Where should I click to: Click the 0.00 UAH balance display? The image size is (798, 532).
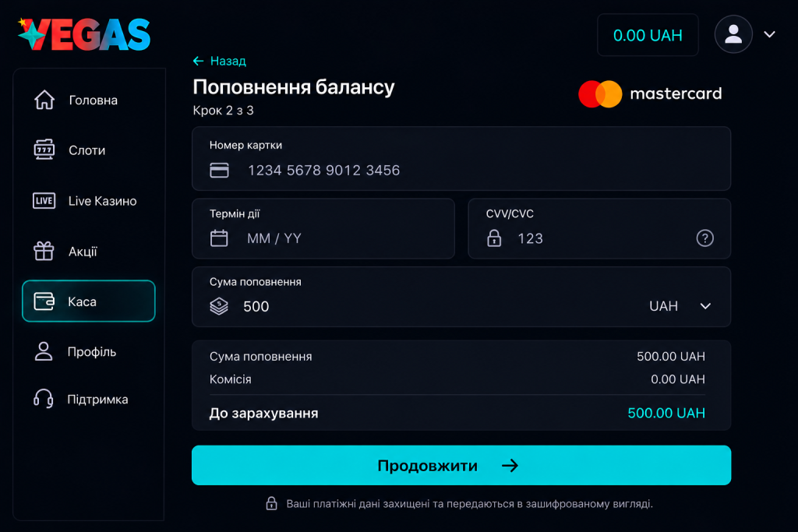click(648, 35)
